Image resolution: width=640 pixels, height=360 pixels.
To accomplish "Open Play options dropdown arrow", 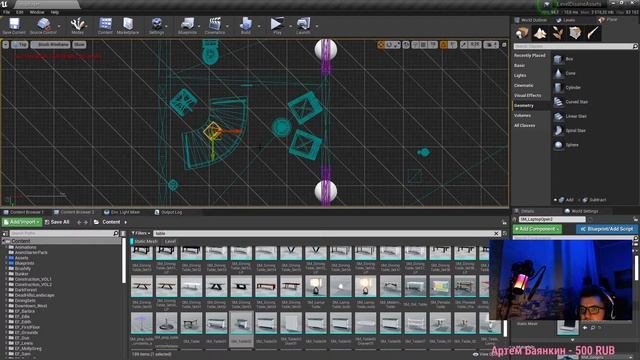I will 290,26.
